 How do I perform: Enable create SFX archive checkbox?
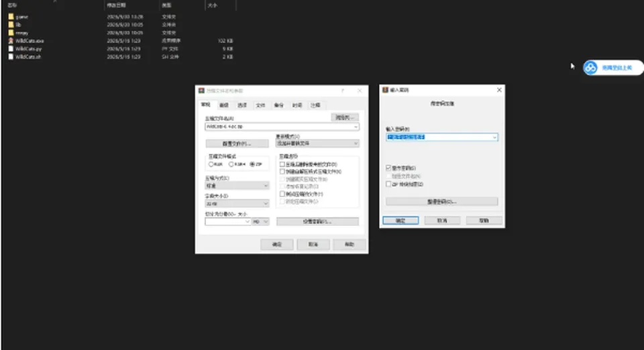282,172
